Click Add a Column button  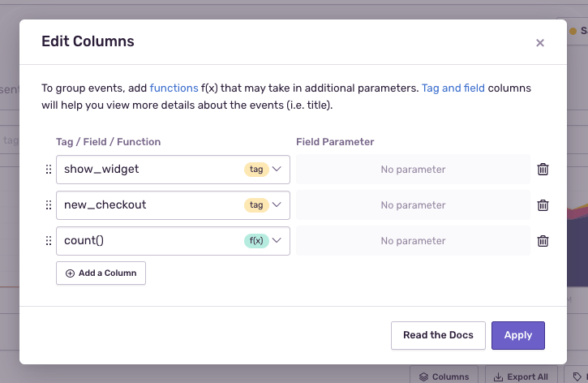101,273
